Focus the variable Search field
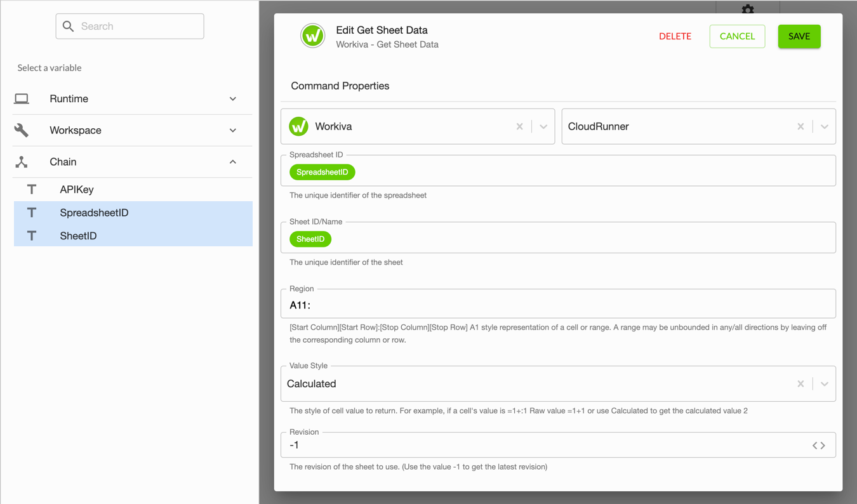The height and width of the screenshot is (504, 857). coord(130,26)
